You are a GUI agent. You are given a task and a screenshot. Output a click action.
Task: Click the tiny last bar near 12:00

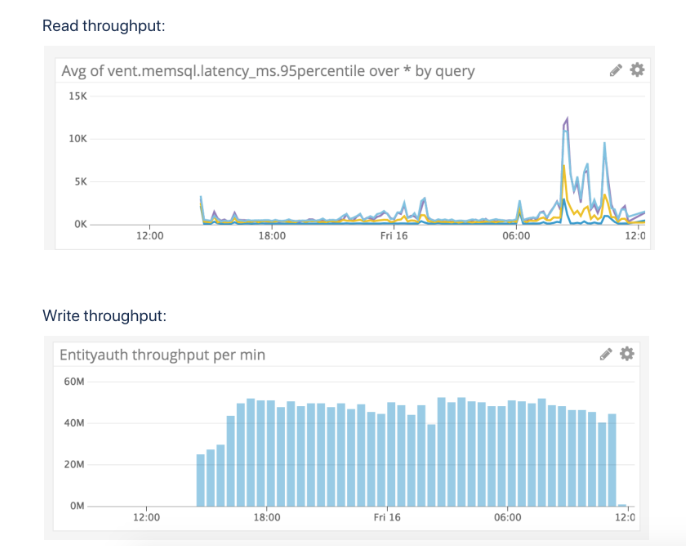click(622, 505)
